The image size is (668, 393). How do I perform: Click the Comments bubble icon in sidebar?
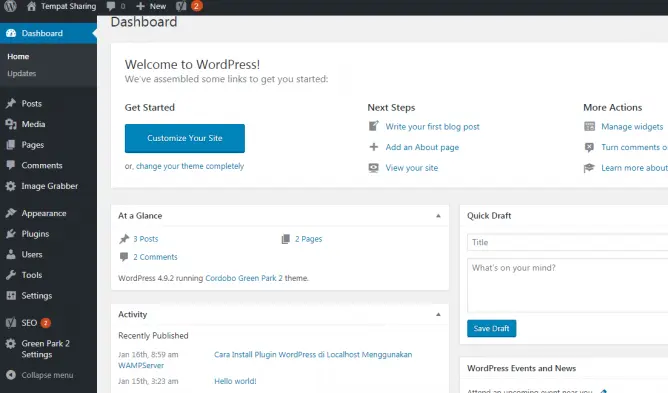pyautogui.click(x=11, y=165)
